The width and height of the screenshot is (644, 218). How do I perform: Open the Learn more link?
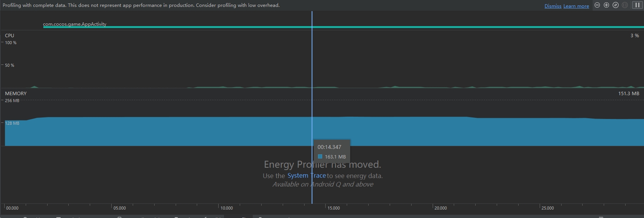click(x=576, y=6)
